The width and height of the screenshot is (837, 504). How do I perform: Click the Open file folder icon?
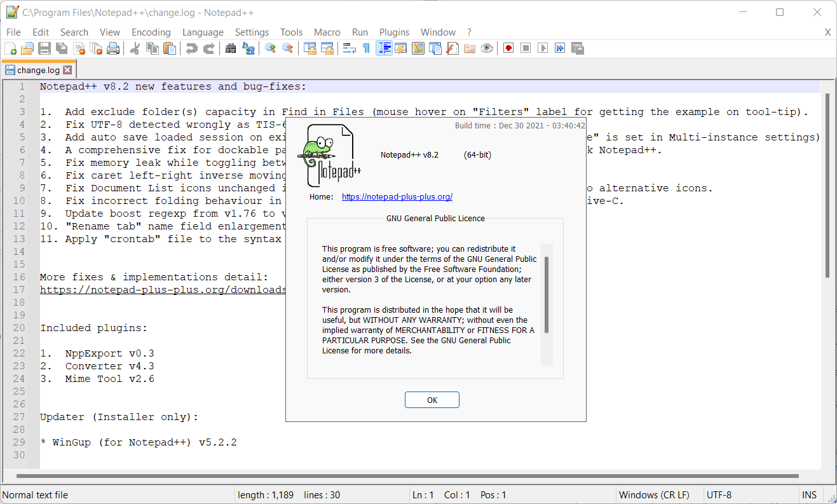[27, 48]
